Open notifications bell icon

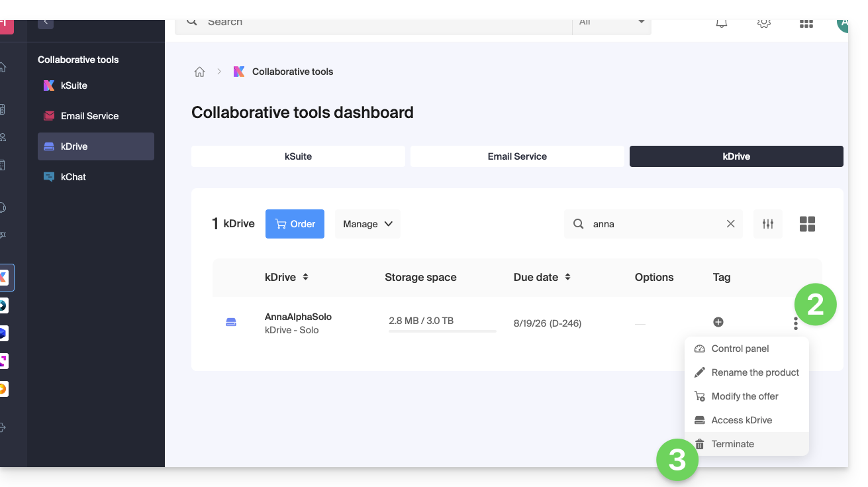(722, 23)
